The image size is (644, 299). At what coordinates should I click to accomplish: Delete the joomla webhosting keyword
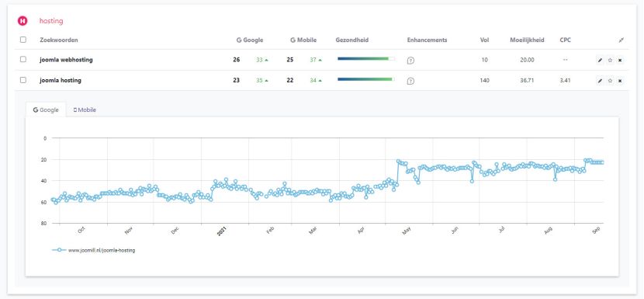coord(620,60)
